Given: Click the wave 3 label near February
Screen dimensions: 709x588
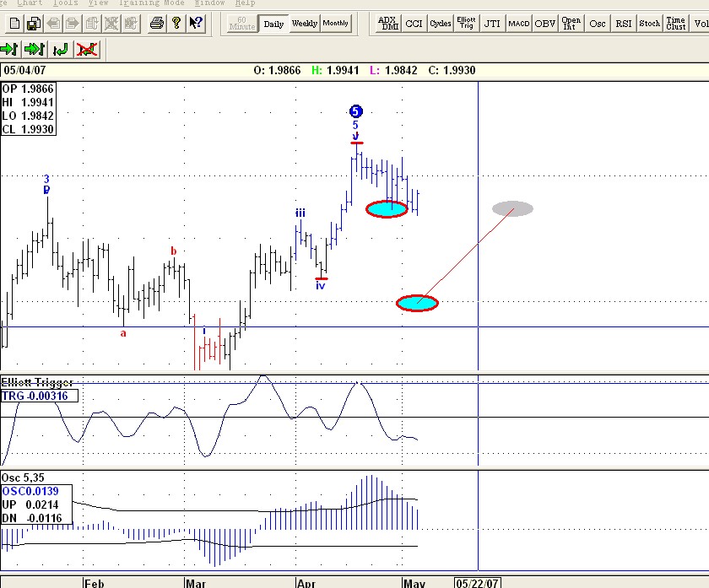Looking at the screenshot, I should pos(46,179).
